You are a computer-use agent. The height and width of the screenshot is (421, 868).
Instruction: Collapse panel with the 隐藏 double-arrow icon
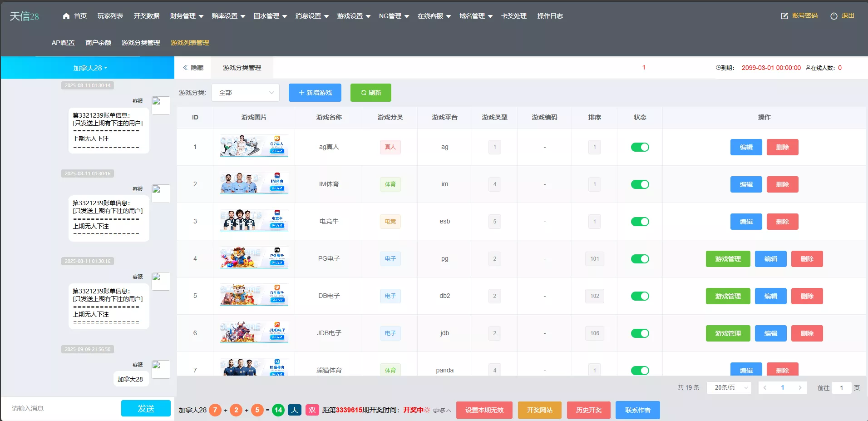coord(185,68)
